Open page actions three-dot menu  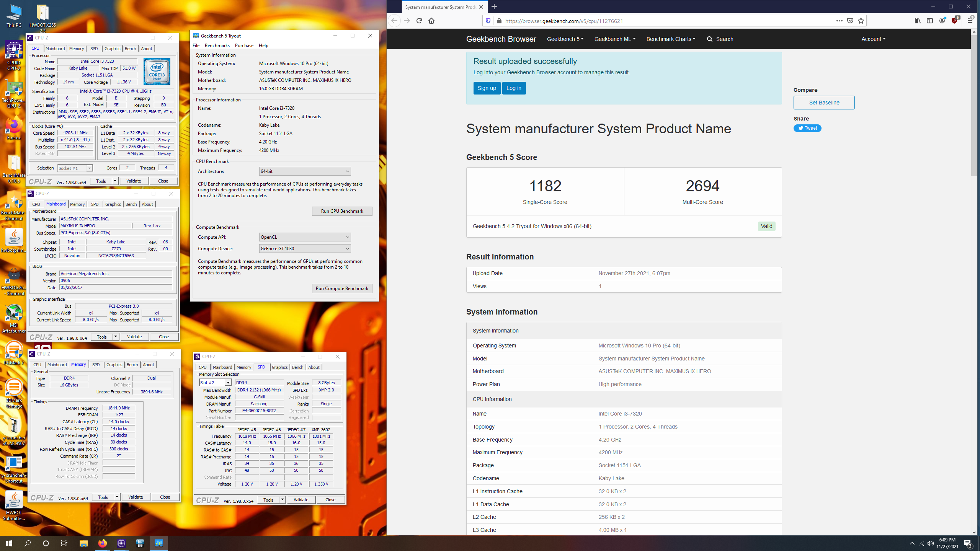[840, 21]
